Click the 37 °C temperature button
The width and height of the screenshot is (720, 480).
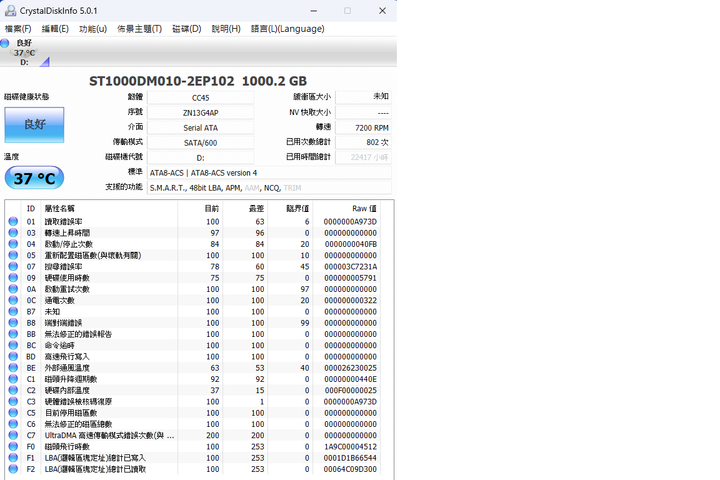point(34,178)
